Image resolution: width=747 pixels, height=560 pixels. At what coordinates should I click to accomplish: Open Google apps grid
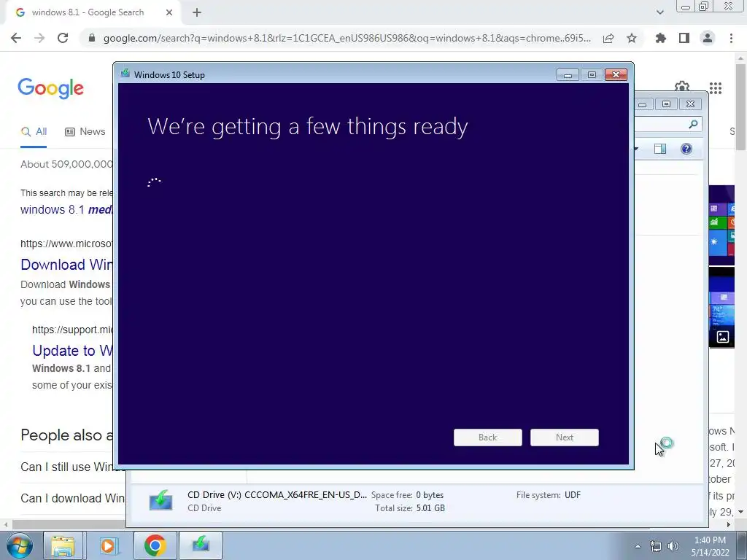(x=715, y=87)
